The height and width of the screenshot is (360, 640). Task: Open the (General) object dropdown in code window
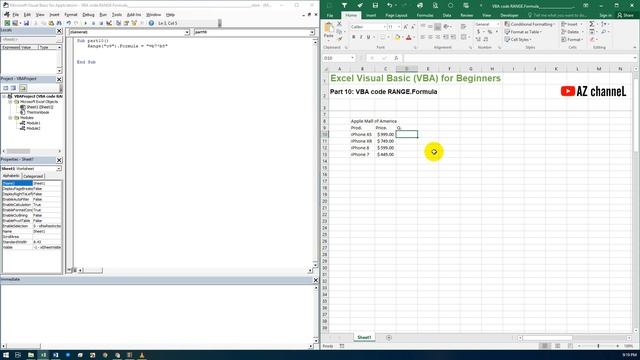pyautogui.click(x=187, y=32)
